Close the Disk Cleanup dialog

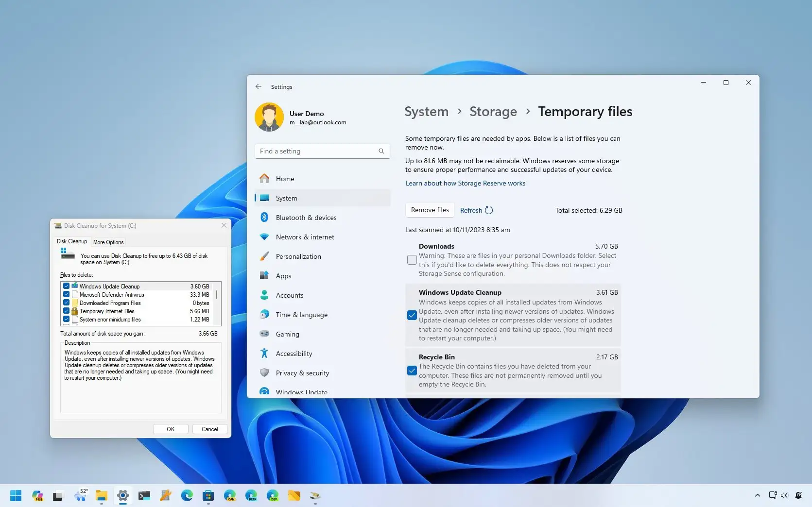(224, 225)
